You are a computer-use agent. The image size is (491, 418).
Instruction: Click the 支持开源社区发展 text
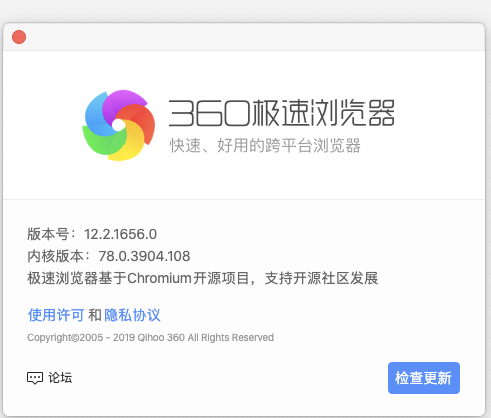[x=321, y=278]
